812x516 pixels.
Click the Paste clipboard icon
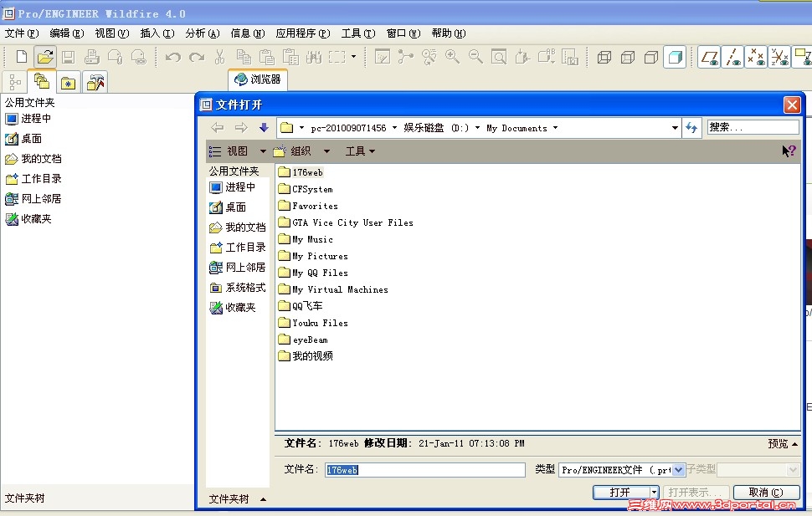coord(267,56)
